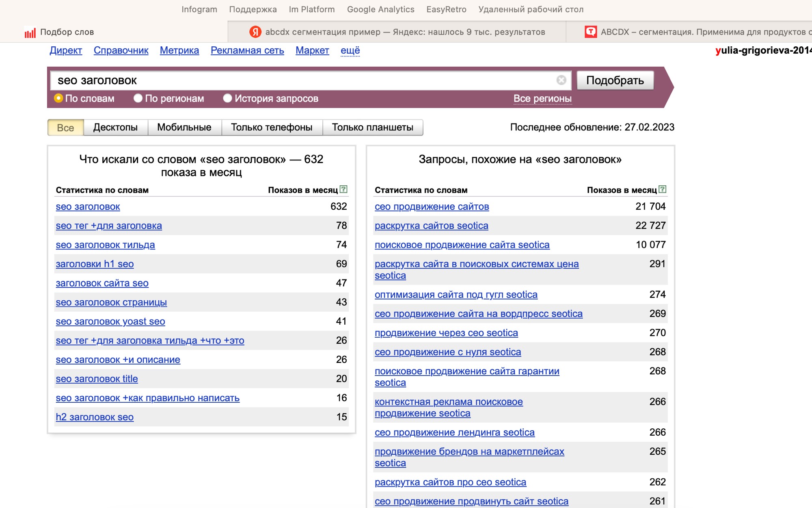Expand the ещё services menu
Viewport: 812px width, 508px height.
point(350,50)
